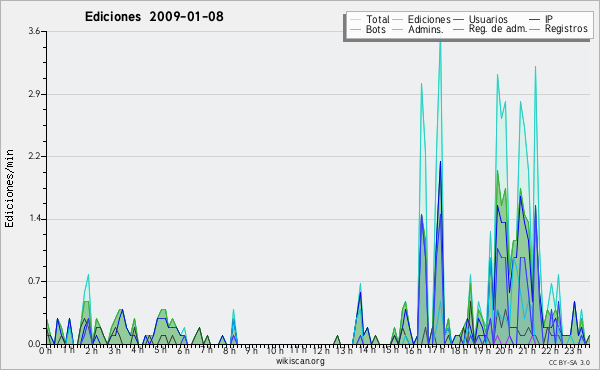Click the '20 h' x-axis label
This screenshot has width=600, height=370.
(505, 351)
